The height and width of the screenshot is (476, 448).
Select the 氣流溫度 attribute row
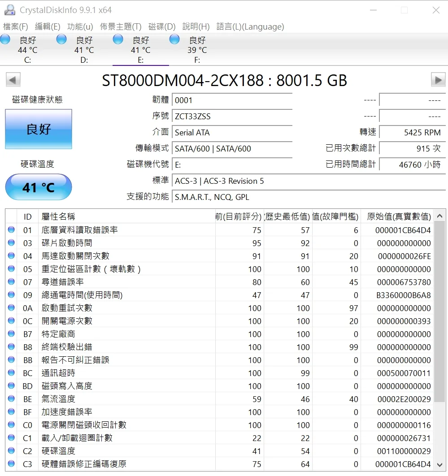(x=220, y=398)
